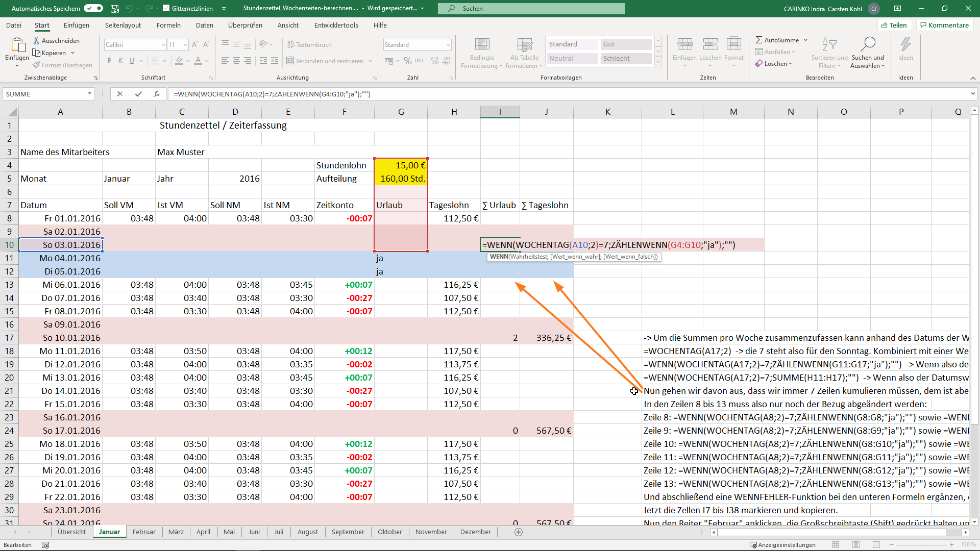Click the Redo arrow icon
980x551 pixels.
[149, 9]
